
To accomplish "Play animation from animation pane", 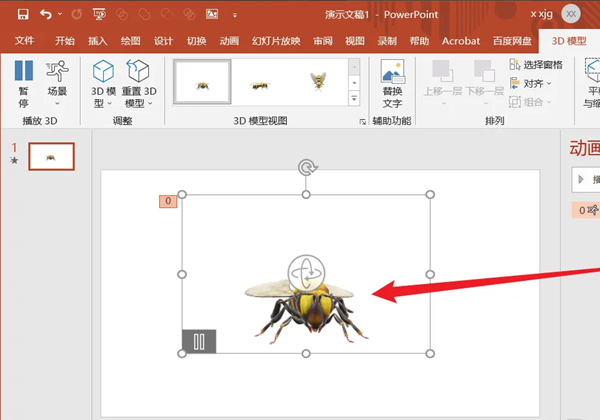I will (586, 179).
